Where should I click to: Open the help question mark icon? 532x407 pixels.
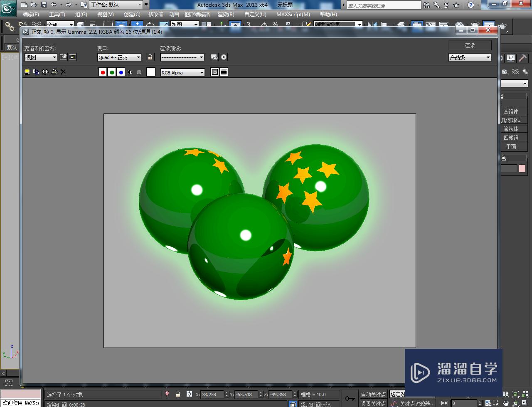pos(470,5)
